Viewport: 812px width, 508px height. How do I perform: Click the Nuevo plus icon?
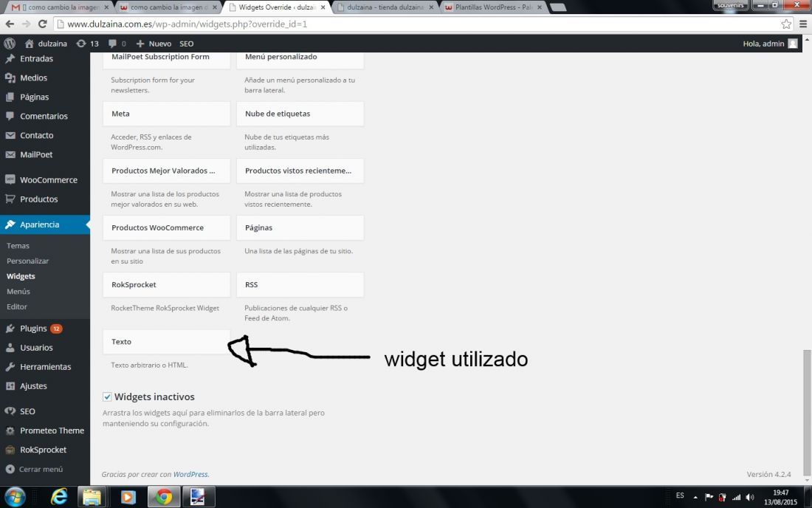tap(140, 44)
